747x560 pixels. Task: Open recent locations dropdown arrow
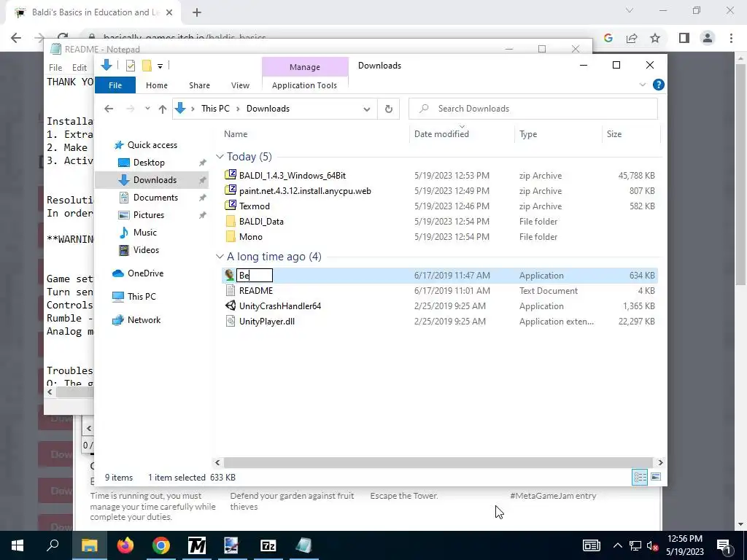pyautogui.click(x=147, y=109)
